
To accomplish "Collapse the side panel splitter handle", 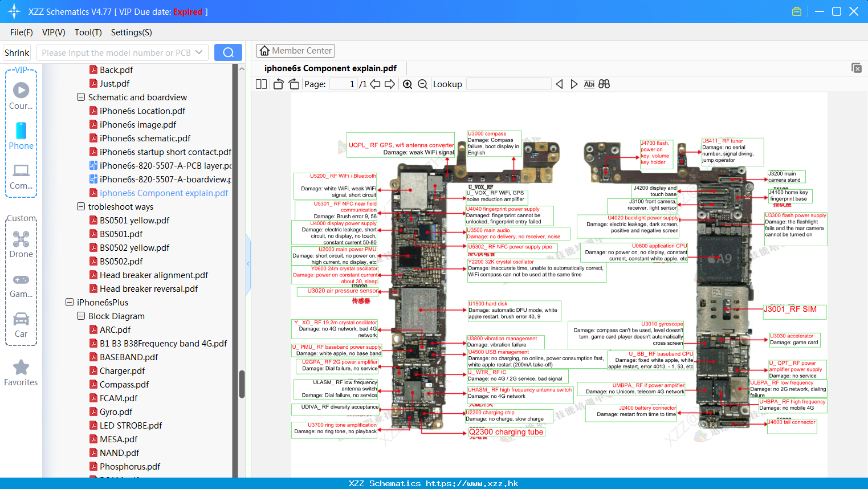I will pyautogui.click(x=248, y=264).
